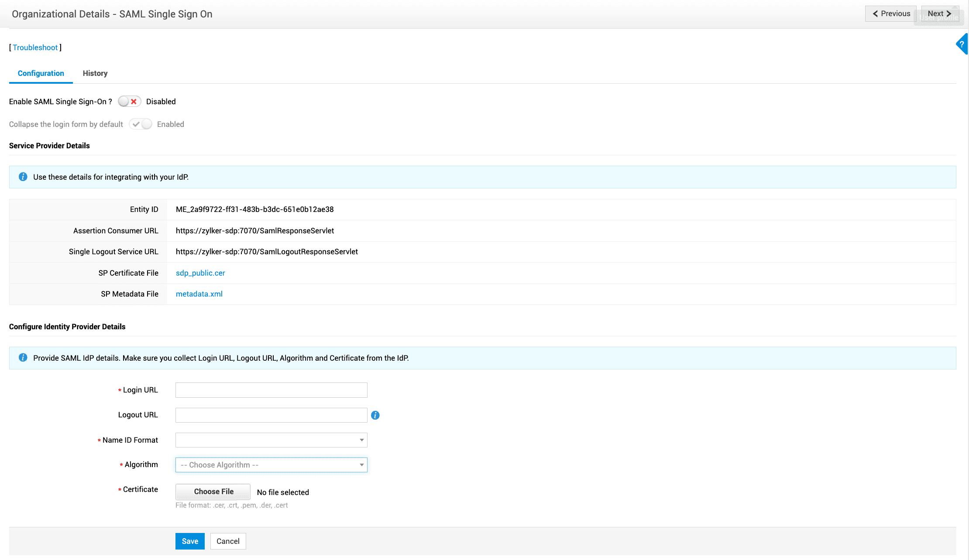Toggle Collapse the login form by default
This screenshot has height=560, width=969.
(140, 124)
